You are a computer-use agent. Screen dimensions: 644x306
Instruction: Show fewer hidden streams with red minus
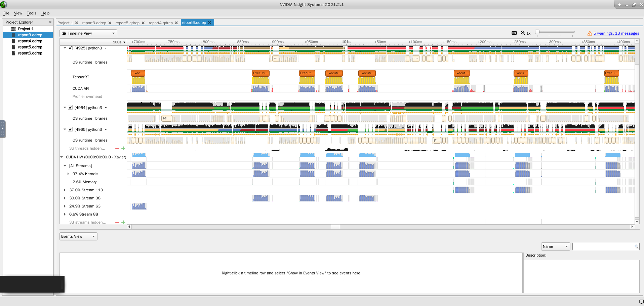(x=117, y=222)
